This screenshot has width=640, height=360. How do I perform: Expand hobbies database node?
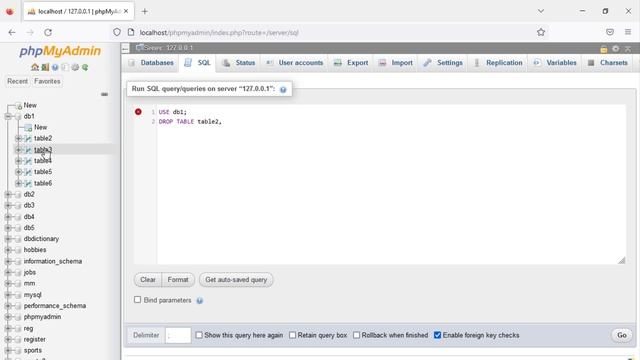(x=8, y=250)
